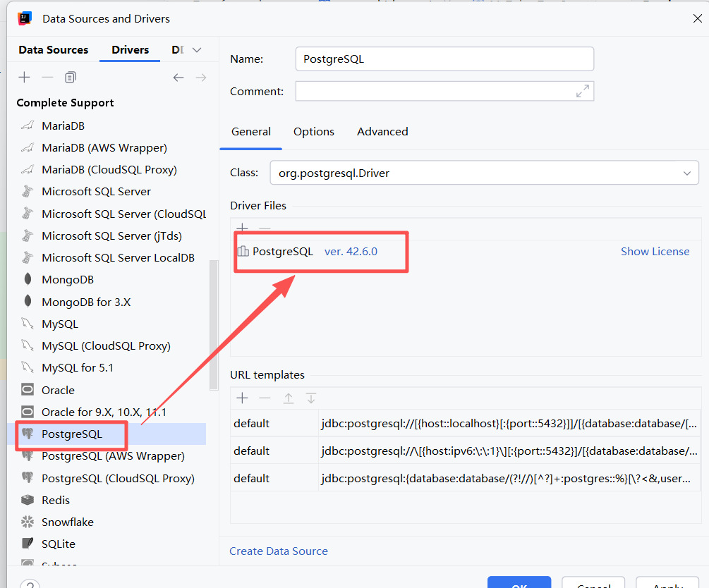Viewport: 709px width, 588px height.
Task: Open the Advanced tab
Action: (x=382, y=132)
